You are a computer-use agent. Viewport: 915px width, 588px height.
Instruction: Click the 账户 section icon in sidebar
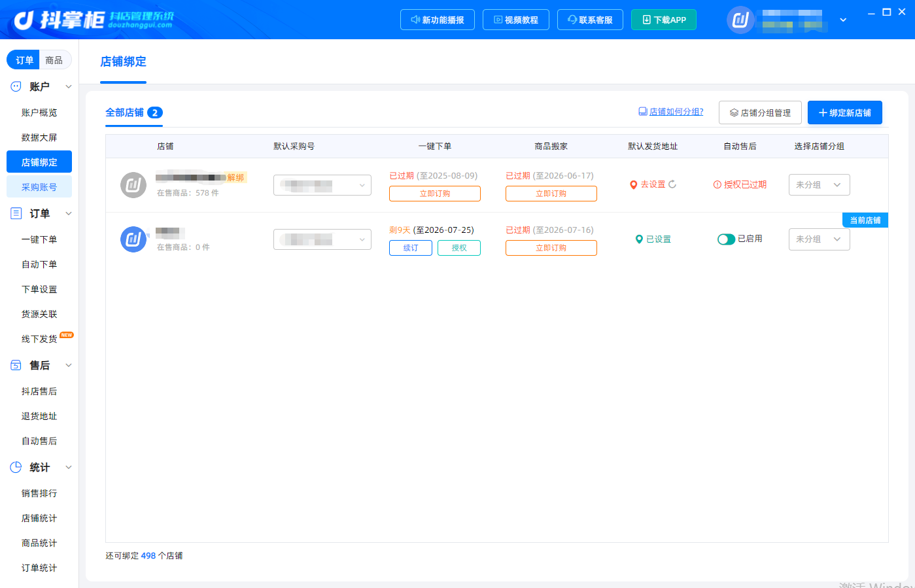[16, 86]
